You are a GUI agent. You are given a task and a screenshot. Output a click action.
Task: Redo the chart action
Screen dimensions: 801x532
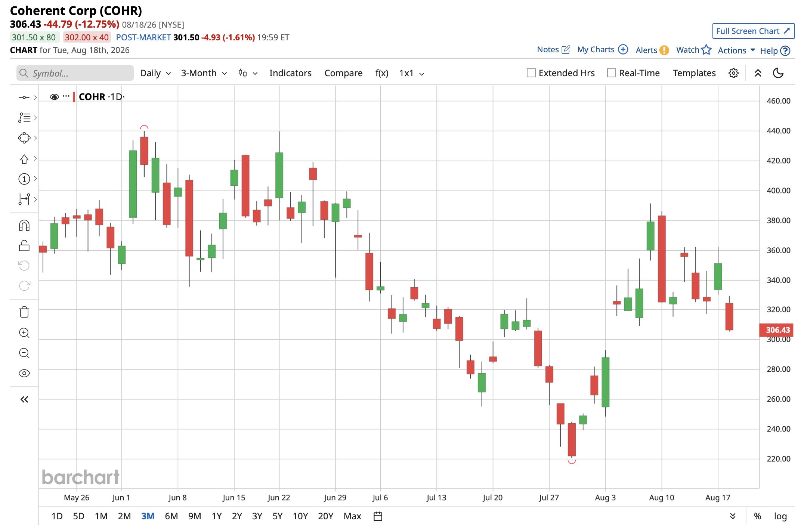(x=24, y=286)
